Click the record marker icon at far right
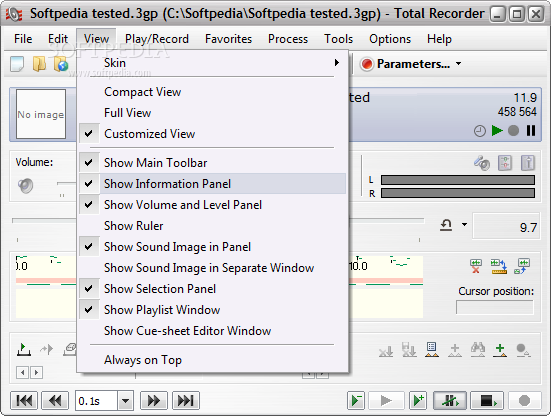This screenshot has height=416, width=551. [x=523, y=350]
